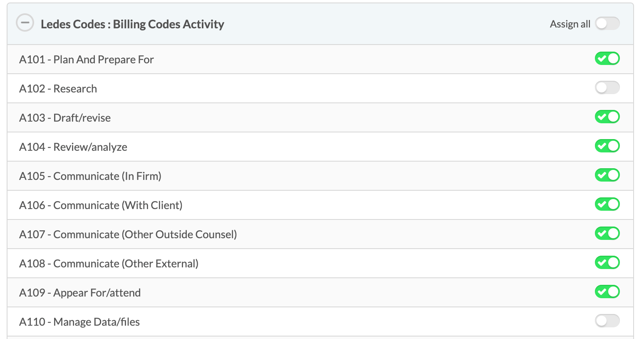
Task: Enable the Assign all toggle
Action: (607, 24)
